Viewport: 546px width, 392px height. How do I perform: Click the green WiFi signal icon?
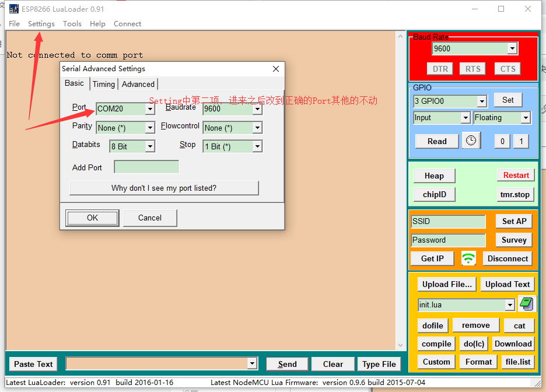(x=468, y=258)
